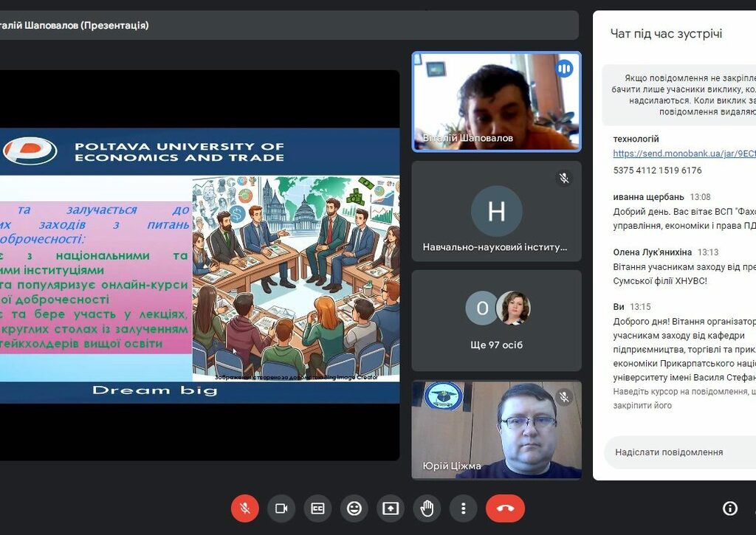This screenshot has width=756, height=535.
Task: Click the Віталій Шаповалов (Презентація) title bar
Action: pos(288,25)
